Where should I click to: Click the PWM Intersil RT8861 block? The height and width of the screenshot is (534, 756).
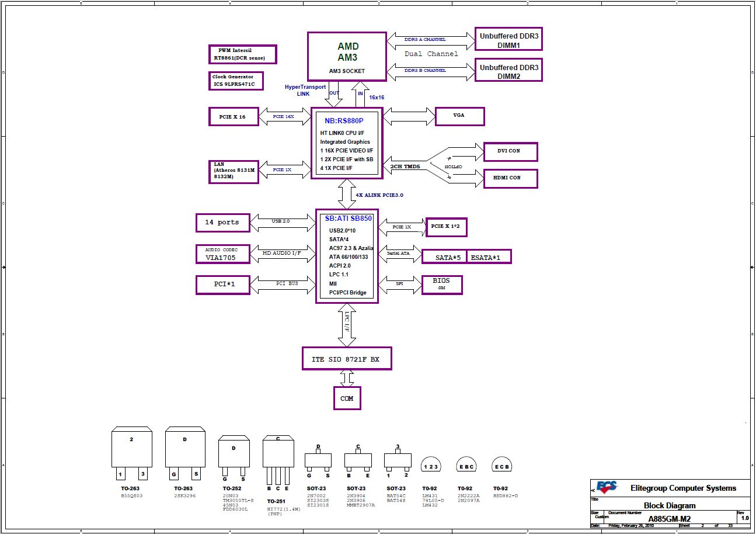coord(243,54)
